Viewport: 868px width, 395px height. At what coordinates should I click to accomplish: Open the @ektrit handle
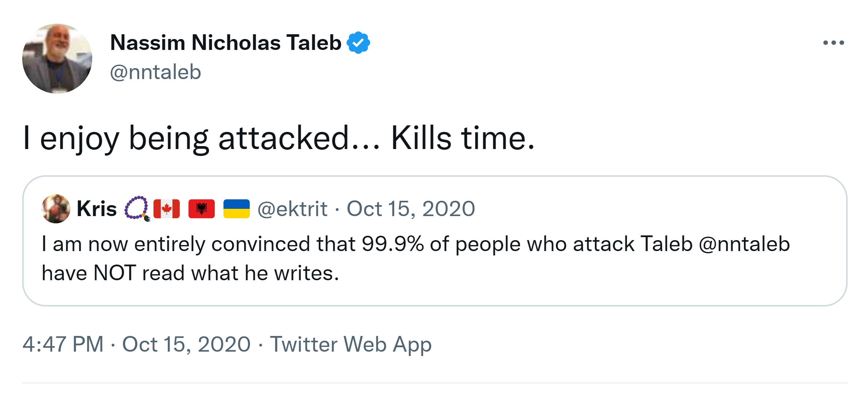(x=292, y=209)
